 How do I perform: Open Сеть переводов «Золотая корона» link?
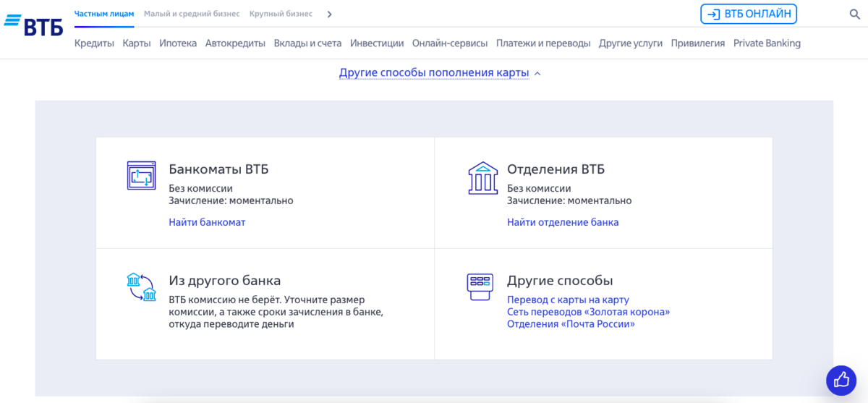coord(588,312)
